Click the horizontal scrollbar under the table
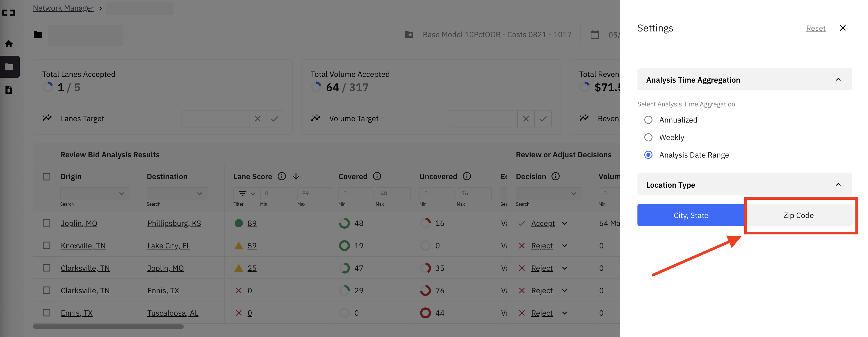Image resolution: width=868 pixels, height=337 pixels. coord(108,327)
